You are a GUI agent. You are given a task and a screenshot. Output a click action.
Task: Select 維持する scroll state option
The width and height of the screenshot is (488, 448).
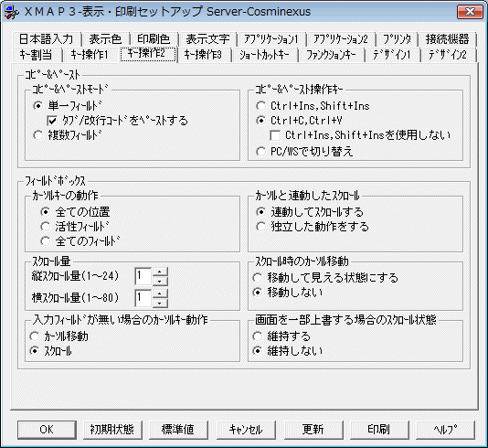pos(282,336)
